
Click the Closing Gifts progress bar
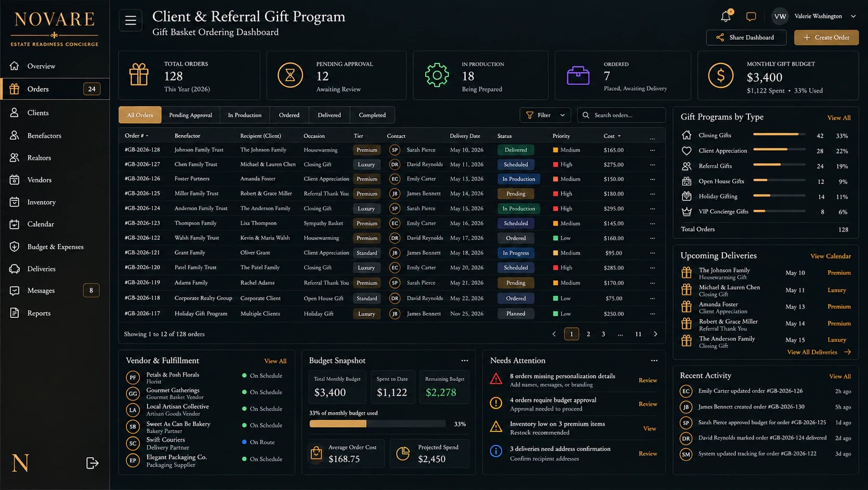pyautogui.click(x=779, y=134)
